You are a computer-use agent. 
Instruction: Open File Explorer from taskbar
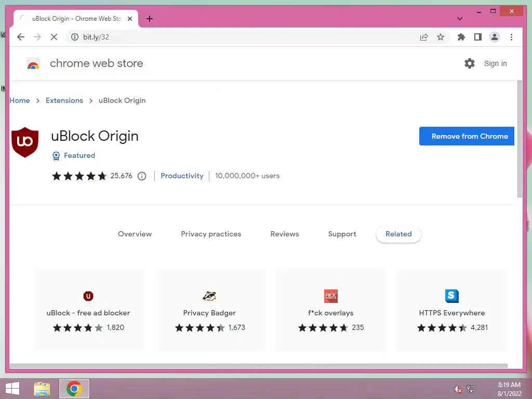[42, 389]
